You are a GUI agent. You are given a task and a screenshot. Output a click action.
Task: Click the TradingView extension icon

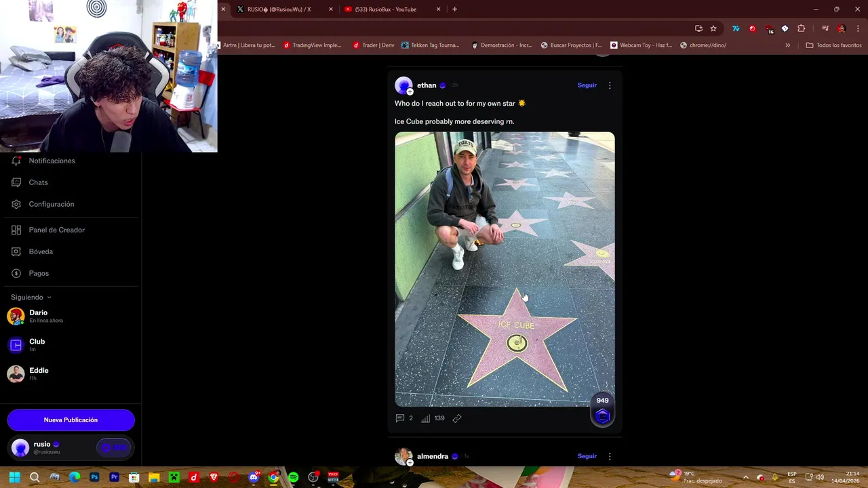pyautogui.click(x=736, y=28)
